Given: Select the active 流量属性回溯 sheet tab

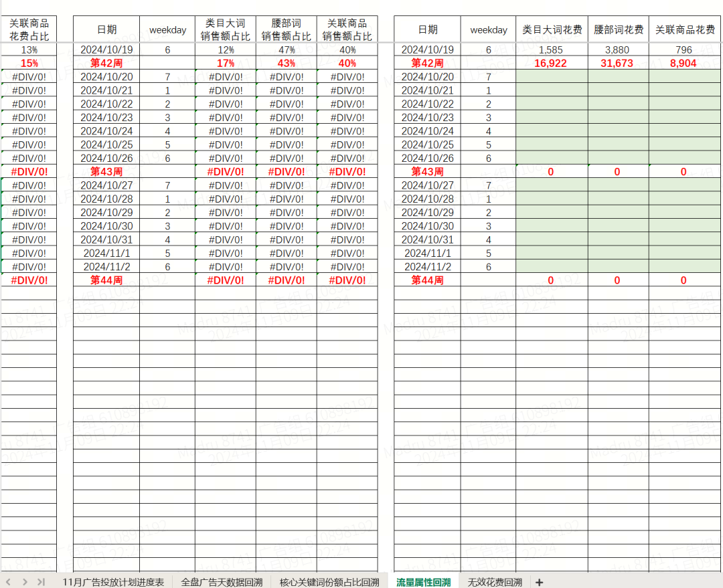Looking at the screenshot, I should coord(423,582).
